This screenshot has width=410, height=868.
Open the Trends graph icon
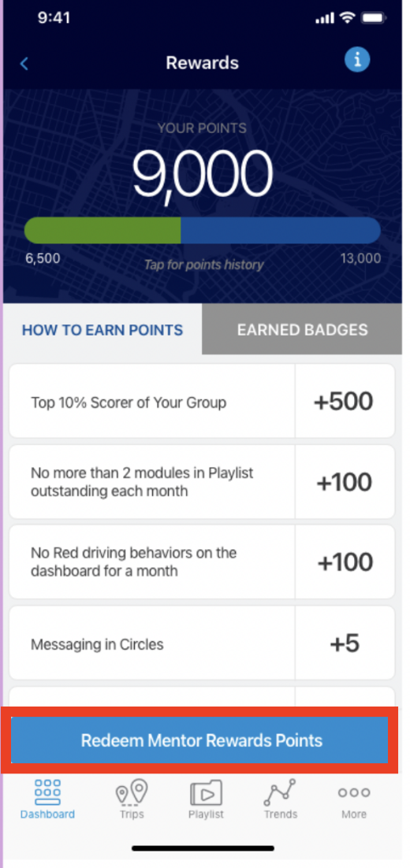[x=280, y=792]
